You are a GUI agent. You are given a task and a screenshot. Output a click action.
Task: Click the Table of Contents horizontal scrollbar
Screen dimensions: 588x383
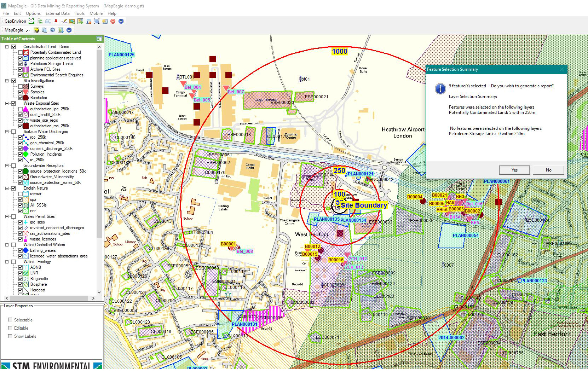[x=50, y=298]
